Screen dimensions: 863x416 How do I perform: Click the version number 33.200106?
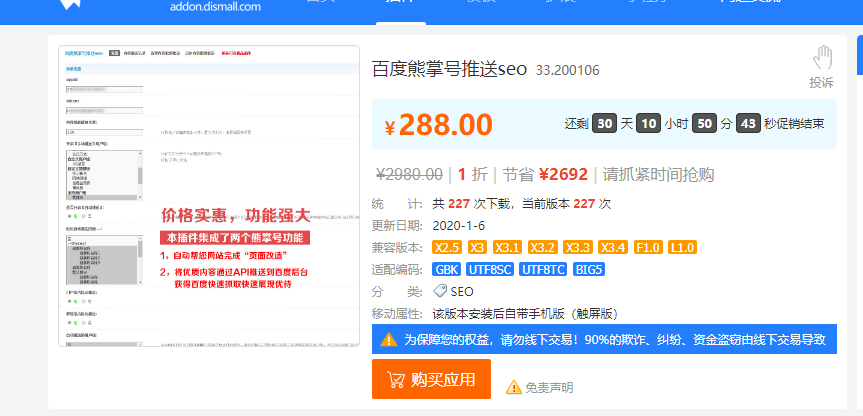567,70
